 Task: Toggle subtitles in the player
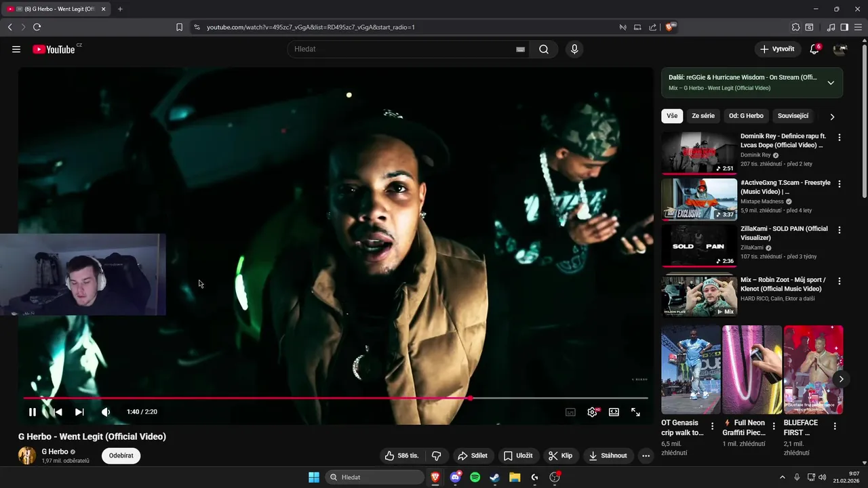(x=570, y=411)
